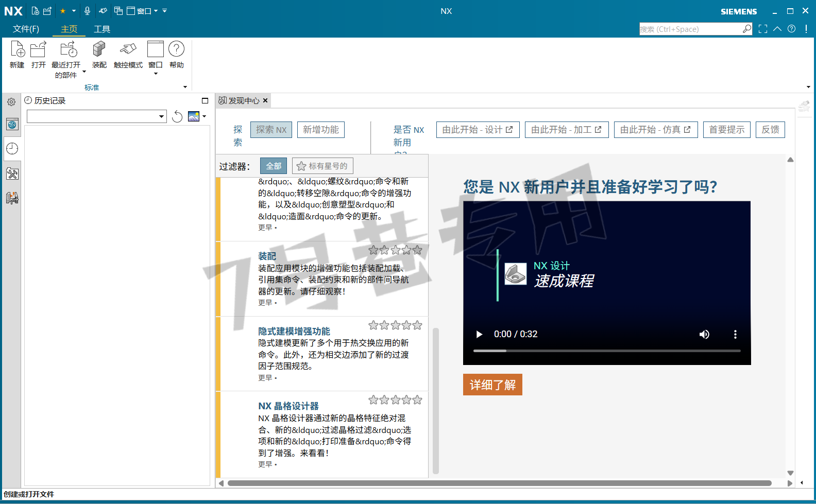Open resource bar settings gear icon
Image resolution: width=816 pixels, height=504 pixels.
coord(11,102)
